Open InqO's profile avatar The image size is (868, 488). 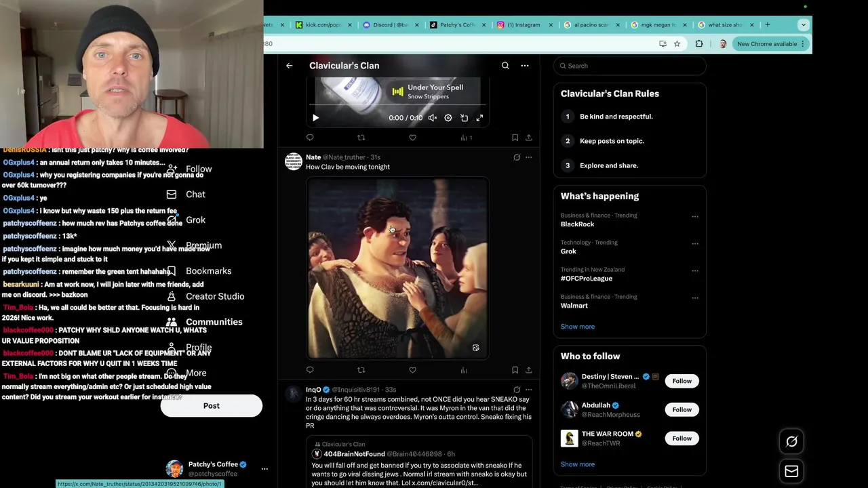294,394
